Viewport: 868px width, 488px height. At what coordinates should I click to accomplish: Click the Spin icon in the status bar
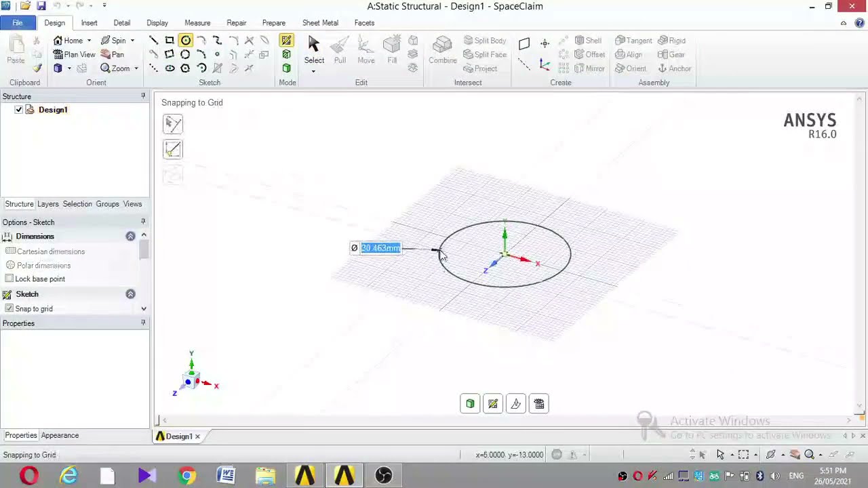[771, 455]
